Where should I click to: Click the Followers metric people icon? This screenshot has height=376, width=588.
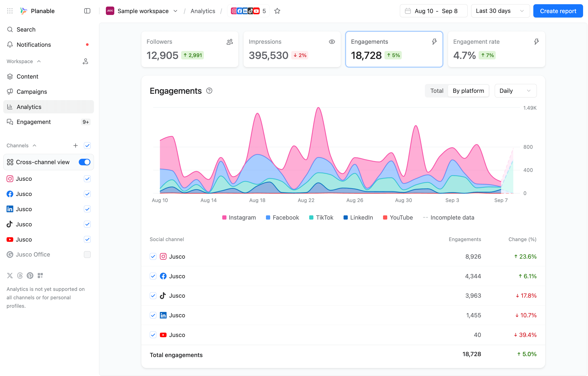click(229, 42)
